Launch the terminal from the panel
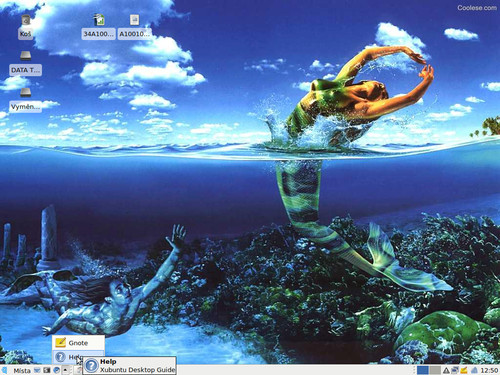 (x=47, y=370)
